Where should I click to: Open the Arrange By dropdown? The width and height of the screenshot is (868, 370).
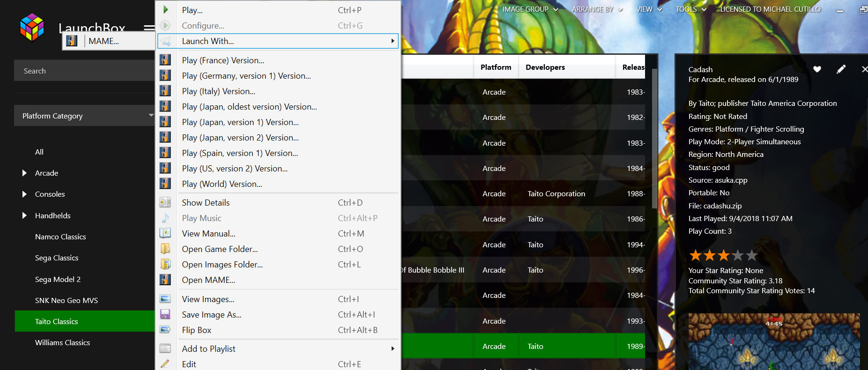[x=597, y=9]
